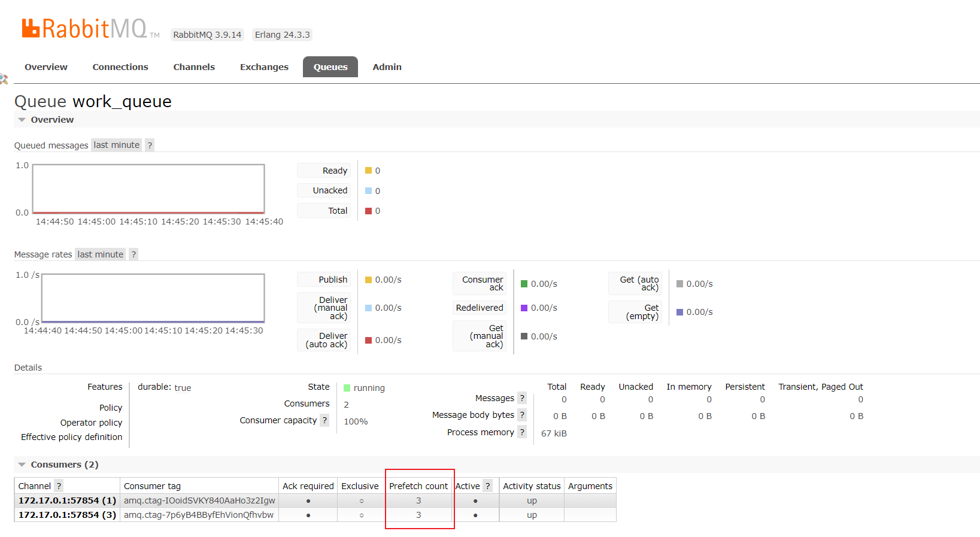Open help icon in Channel column header
The width and height of the screenshot is (980, 537).
[59, 486]
